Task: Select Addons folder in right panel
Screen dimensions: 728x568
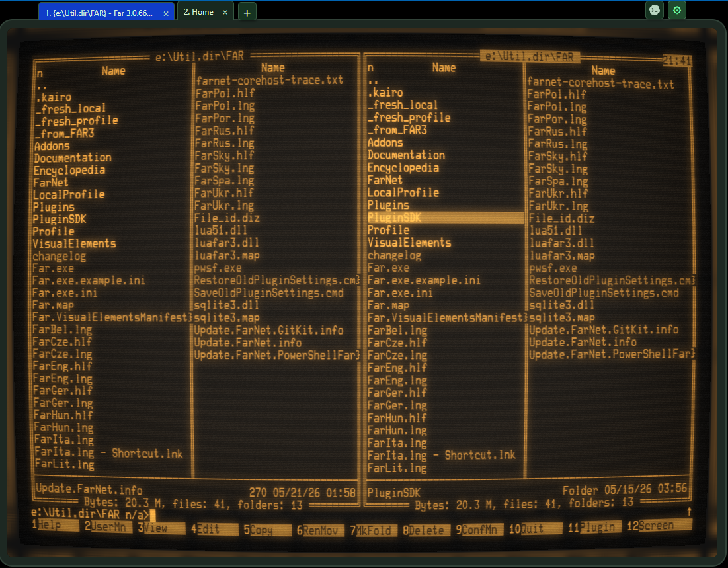Action: [x=385, y=143]
